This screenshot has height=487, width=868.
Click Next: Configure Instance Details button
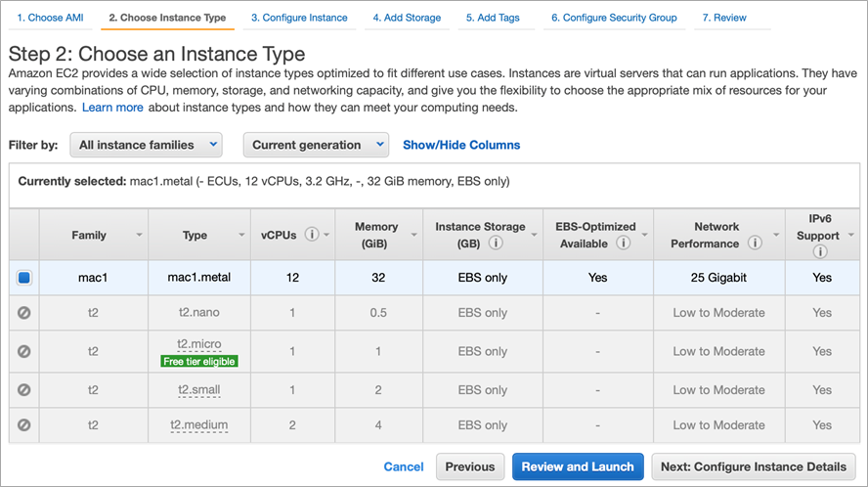754,466
